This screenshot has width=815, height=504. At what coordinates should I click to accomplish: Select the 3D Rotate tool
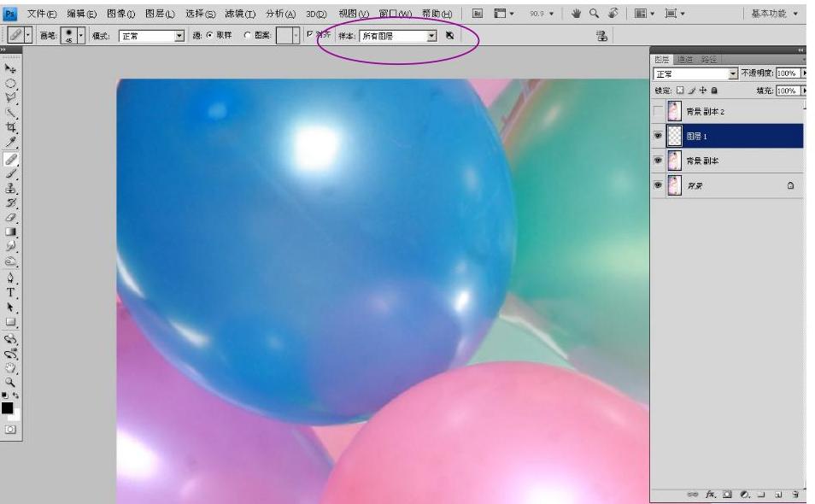[10, 339]
